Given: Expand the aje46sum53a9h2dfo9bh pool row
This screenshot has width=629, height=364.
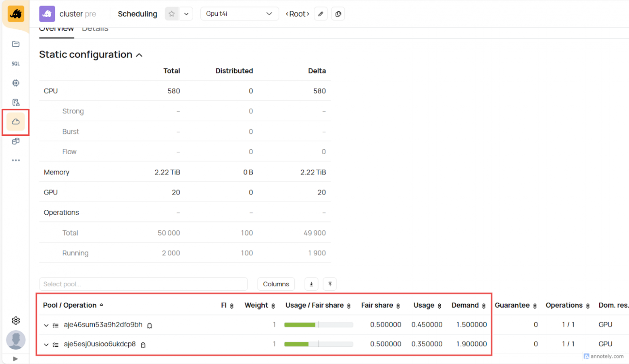Looking at the screenshot, I should 46,325.
